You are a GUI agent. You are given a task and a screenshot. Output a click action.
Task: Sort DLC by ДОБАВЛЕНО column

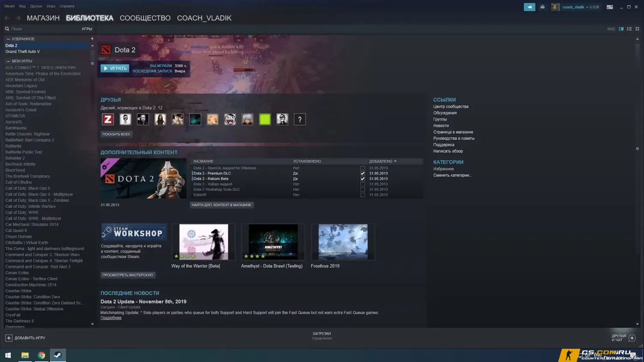coord(383,161)
